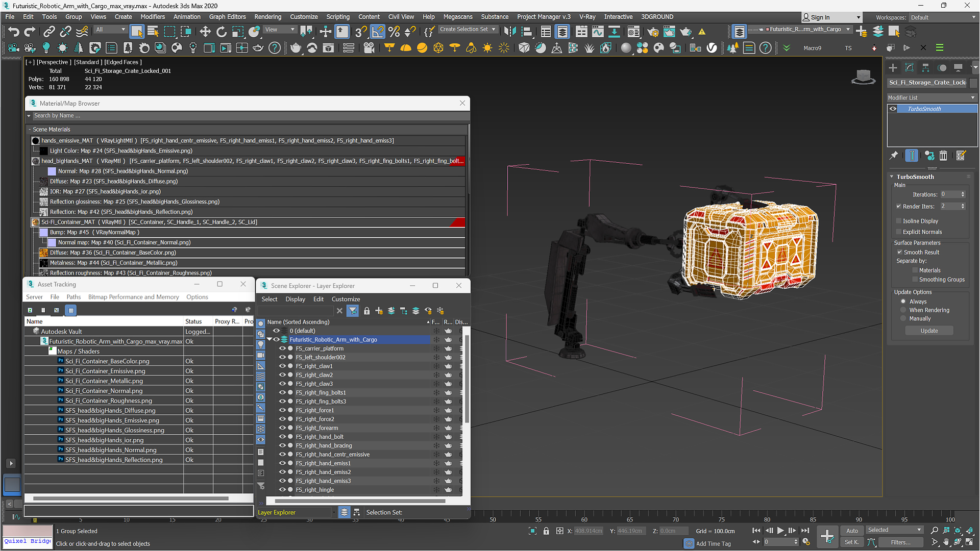Click the Auto key button
The width and height of the screenshot is (980, 551).
pyautogui.click(x=852, y=531)
